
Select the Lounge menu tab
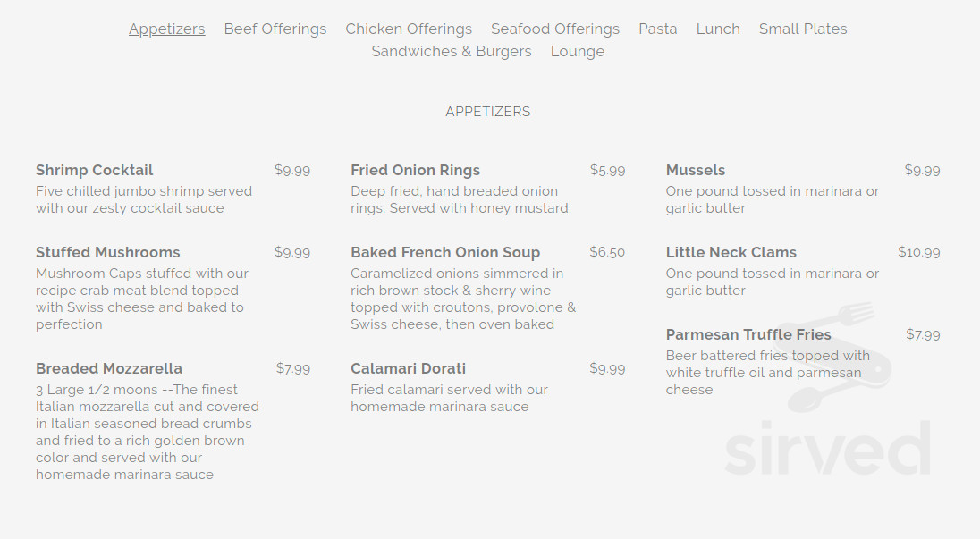pyautogui.click(x=578, y=51)
